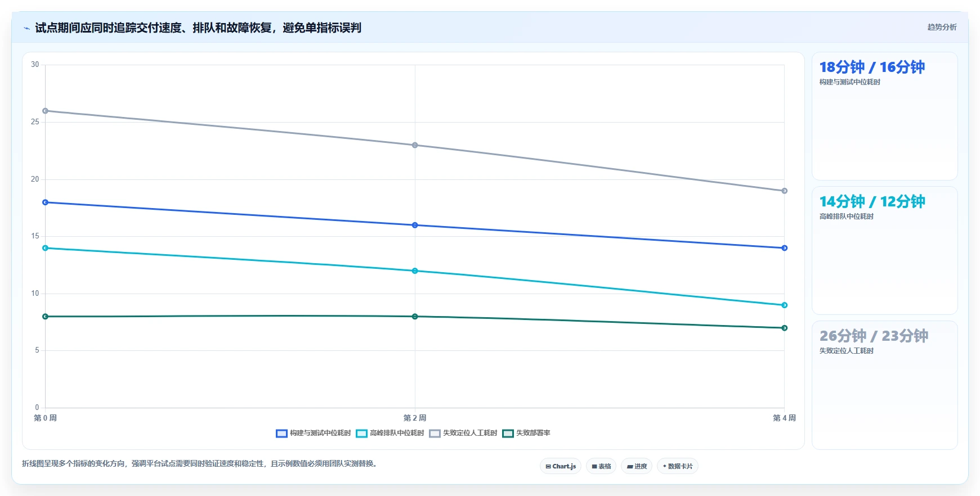This screenshot has width=980, height=496.
Task: Click the slide title starting with 试点期间
Action: pos(198,28)
